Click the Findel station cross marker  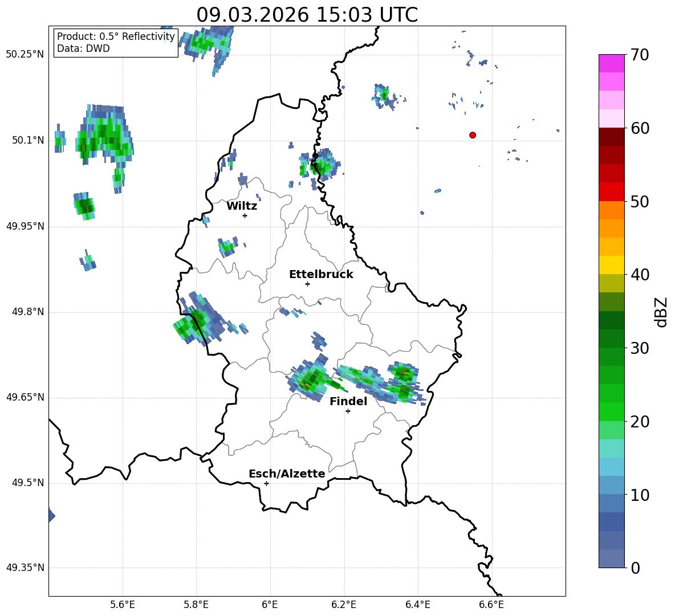click(x=348, y=411)
